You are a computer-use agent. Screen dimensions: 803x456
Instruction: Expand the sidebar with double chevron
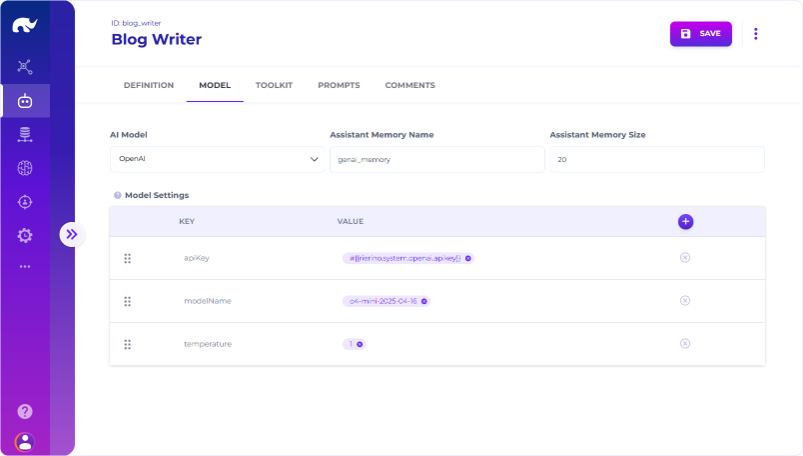click(x=72, y=235)
